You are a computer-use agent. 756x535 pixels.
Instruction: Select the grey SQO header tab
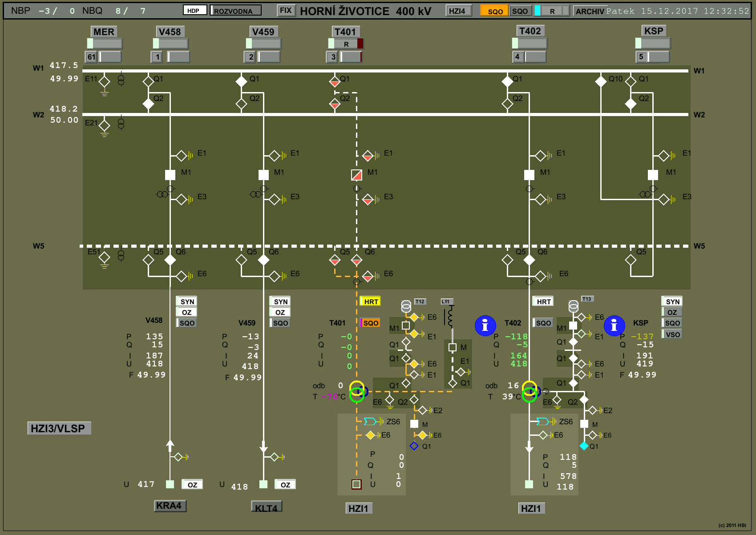[520, 11]
